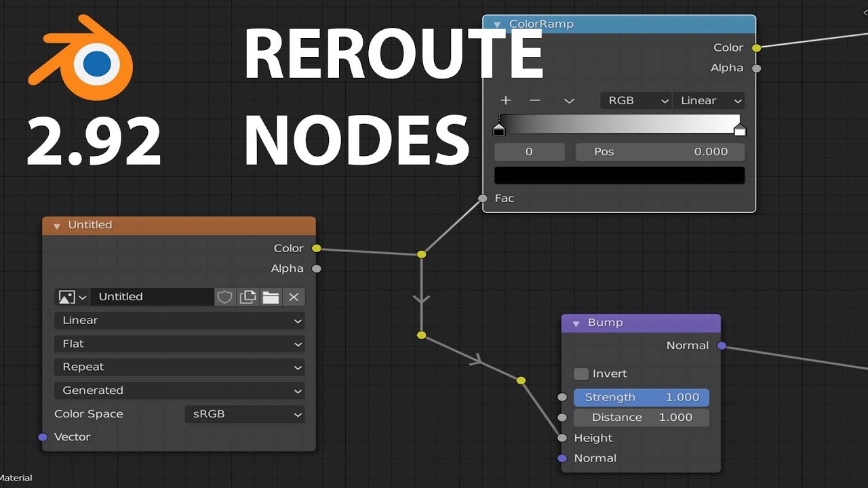
Task: Click the Bump Normal output socket
Action: click(x=722, y=346)
